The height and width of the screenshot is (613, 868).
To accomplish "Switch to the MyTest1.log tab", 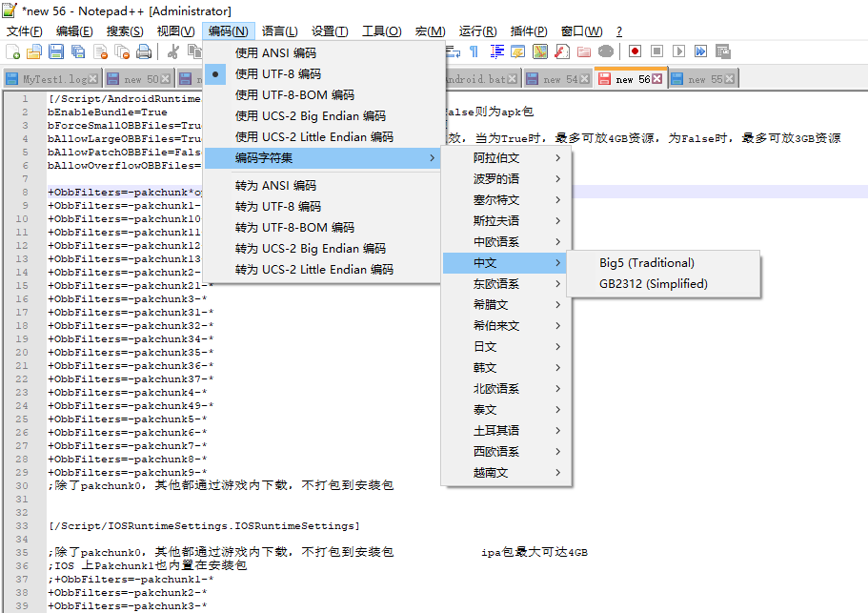I will pos(52,79).
